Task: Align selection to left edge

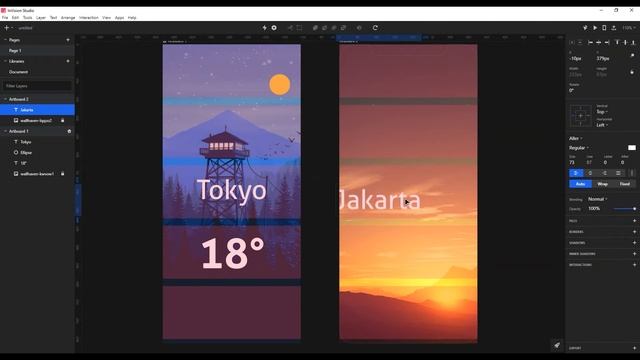Action: [590, 42]
